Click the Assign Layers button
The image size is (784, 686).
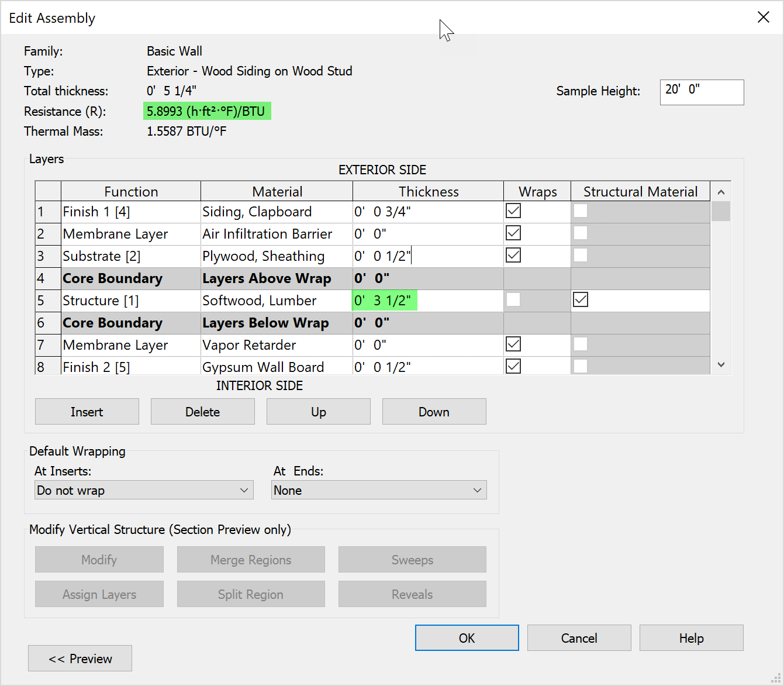click(x=99, y=594)
